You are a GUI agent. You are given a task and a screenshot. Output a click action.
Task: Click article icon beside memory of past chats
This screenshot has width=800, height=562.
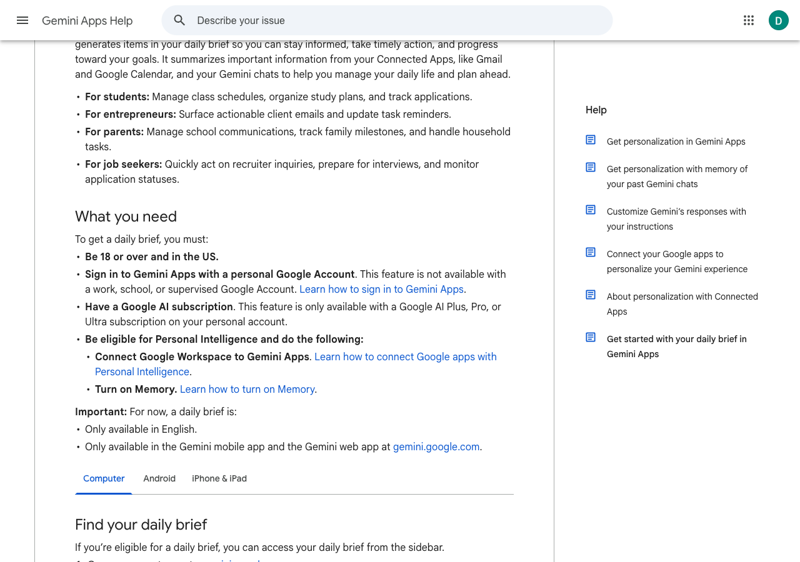point(590,167)
